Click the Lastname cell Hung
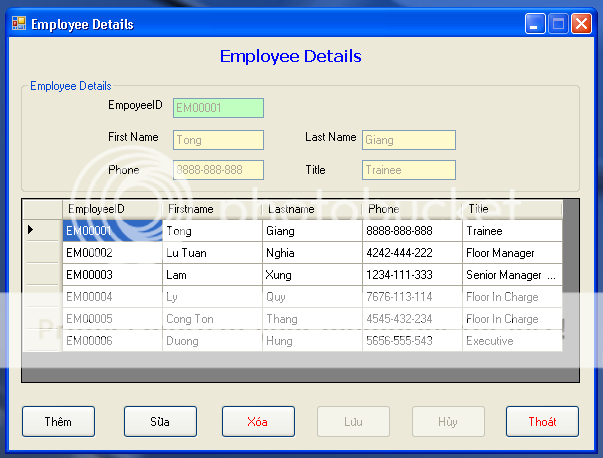603x458 pixels. coord(312,340)
